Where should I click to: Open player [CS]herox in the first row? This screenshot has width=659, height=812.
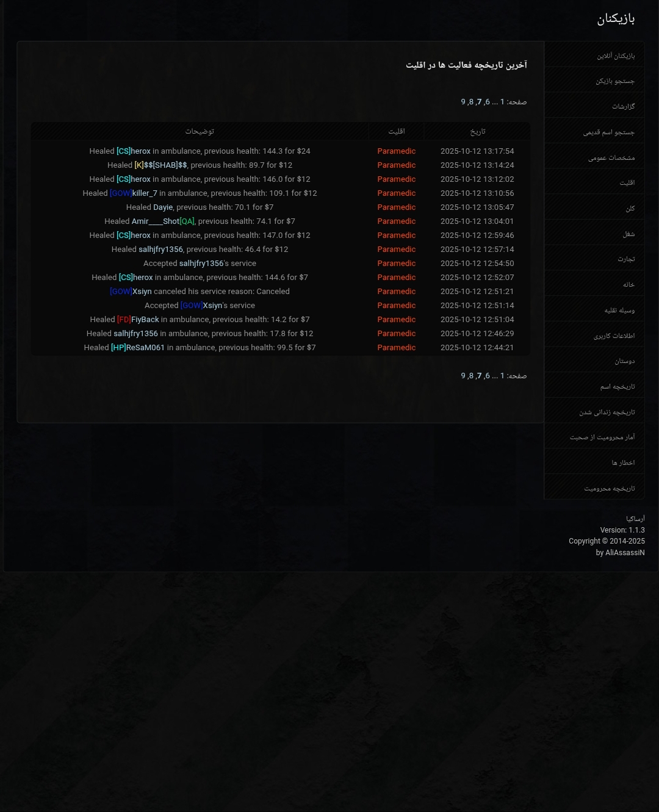[134, 151]
